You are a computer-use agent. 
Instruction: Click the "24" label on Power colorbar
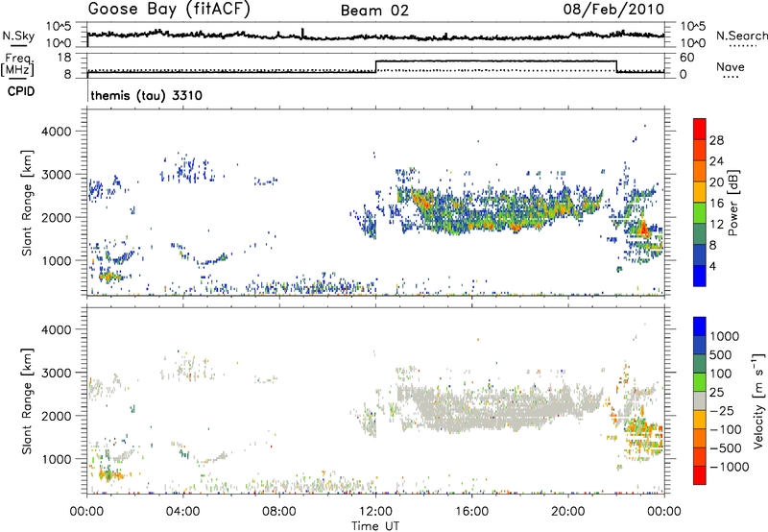point(716,161)
